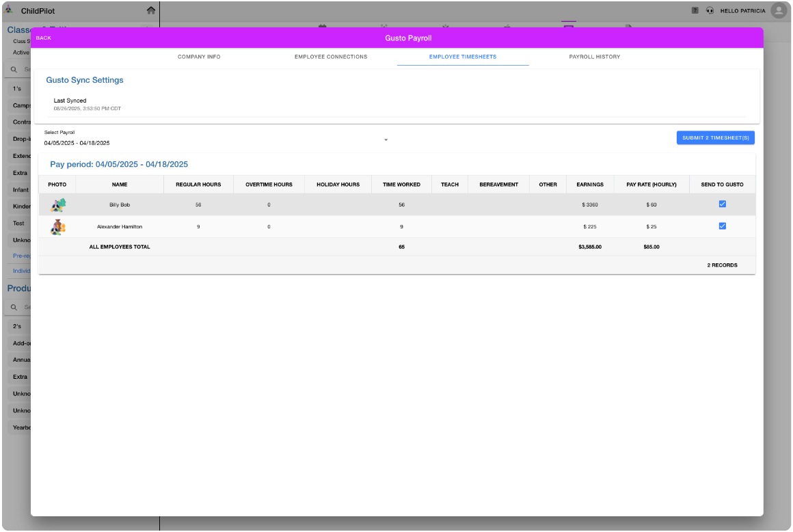
Task: Click the Back button in the purple header
Action: (x=44, y=38)
